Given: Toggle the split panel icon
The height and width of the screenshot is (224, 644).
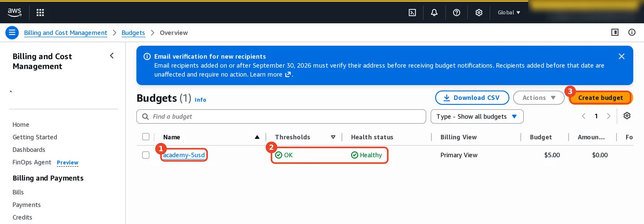Looking at the screenshot, I should [615, 32].
